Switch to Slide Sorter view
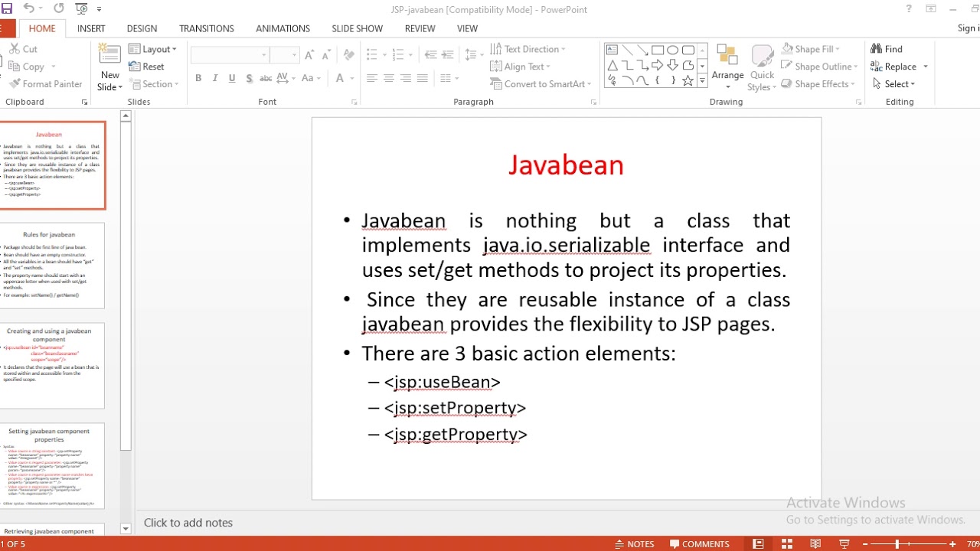 pos(787,544)
